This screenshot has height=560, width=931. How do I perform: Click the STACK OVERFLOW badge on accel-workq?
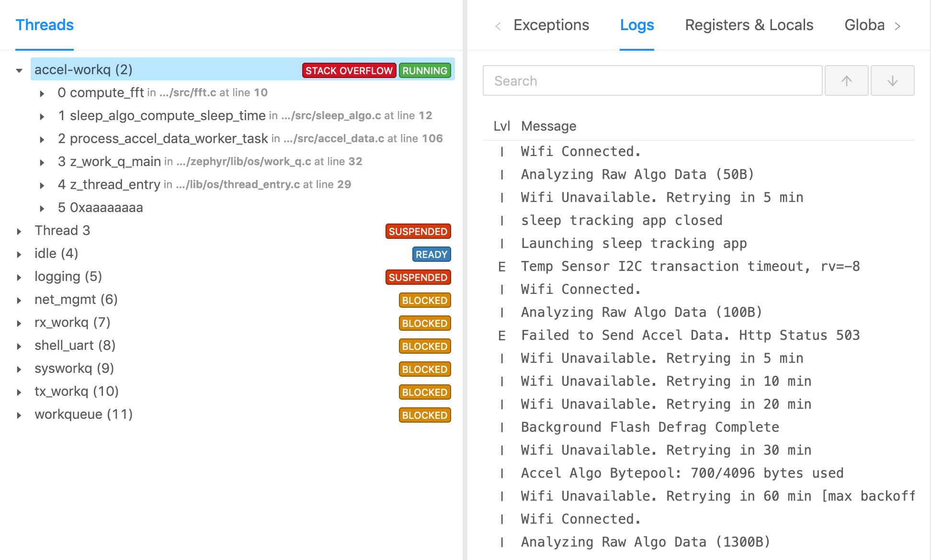tap(348, 70)
